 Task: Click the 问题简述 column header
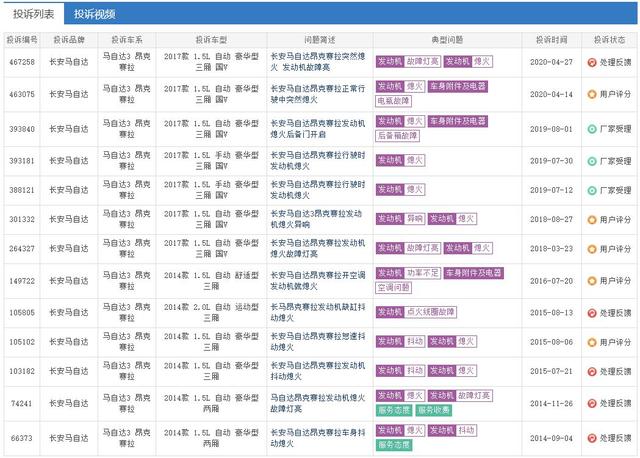[x=320, y=40]
